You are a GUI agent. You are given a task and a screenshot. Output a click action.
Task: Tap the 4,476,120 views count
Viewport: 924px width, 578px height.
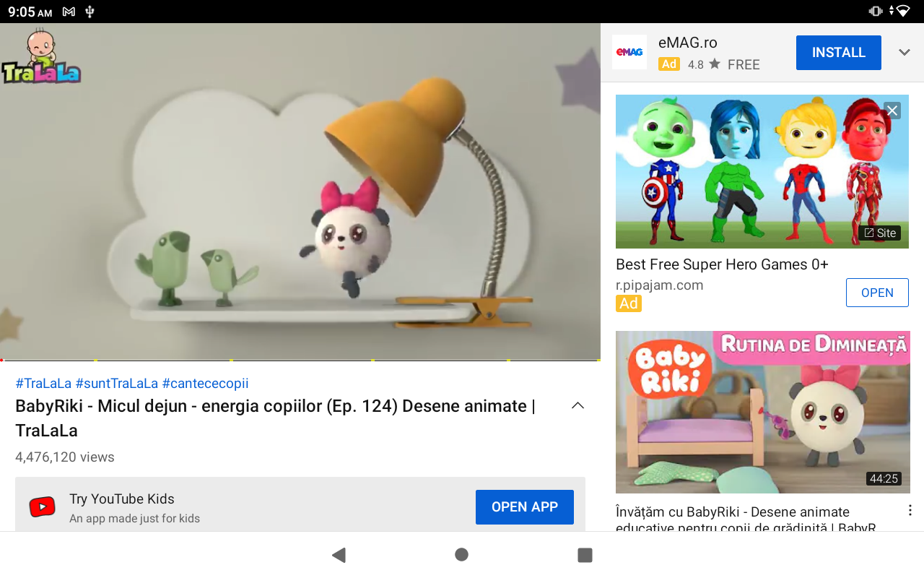65,457
